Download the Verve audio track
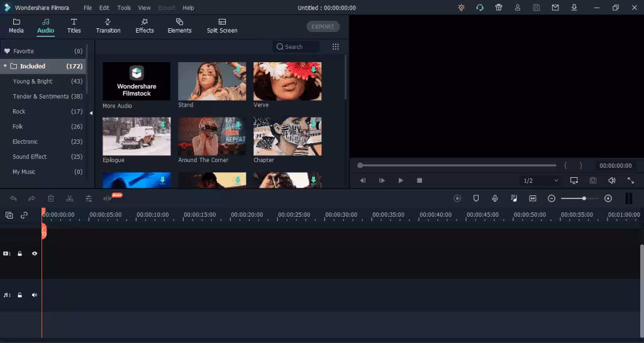The image size is (644, 343). pos(314,69)
